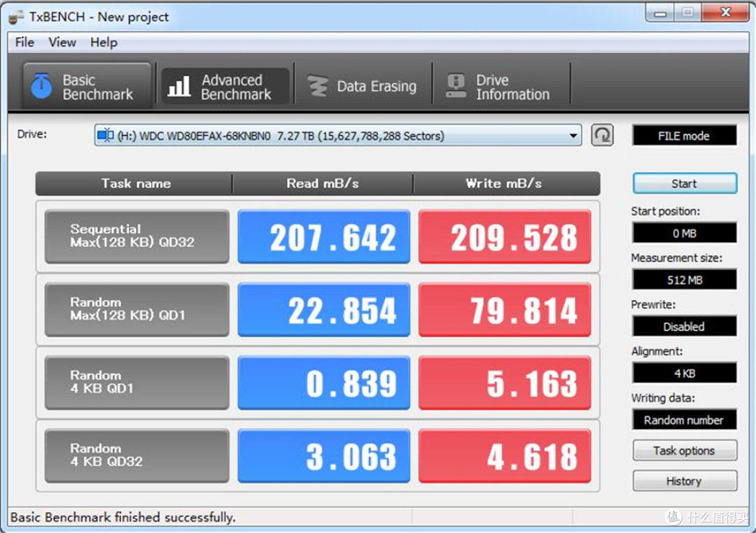Click the read result 22.854
Viewport: 756px width, 533px height.
click(323, 309)
